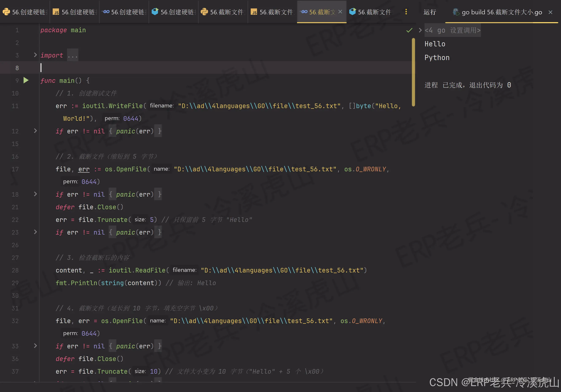Close the active Go editor tab
The image size is (561, 392).
pyautogui.click(x=340, y=12)
